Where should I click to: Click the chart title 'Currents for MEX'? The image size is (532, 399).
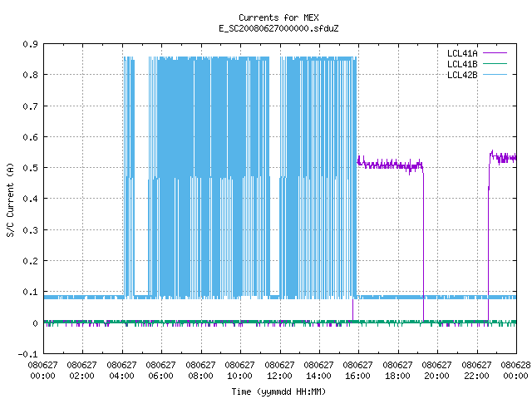[278, 17]
